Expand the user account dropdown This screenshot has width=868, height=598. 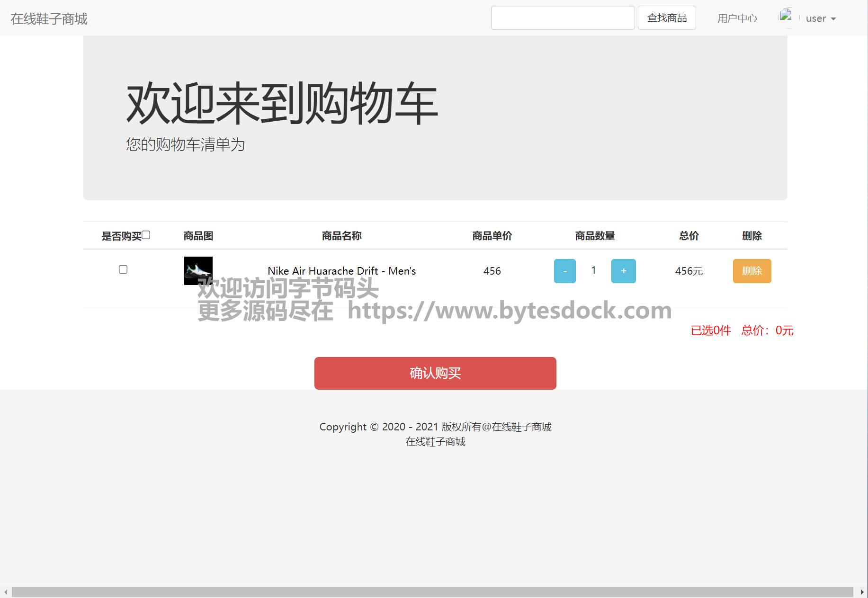pos(821,18)
